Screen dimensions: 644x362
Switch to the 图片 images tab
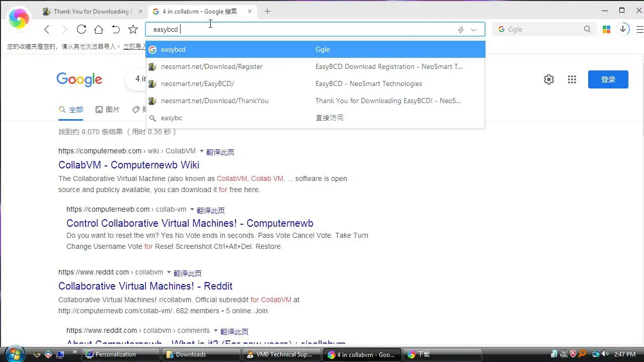[x=108, y=110]
